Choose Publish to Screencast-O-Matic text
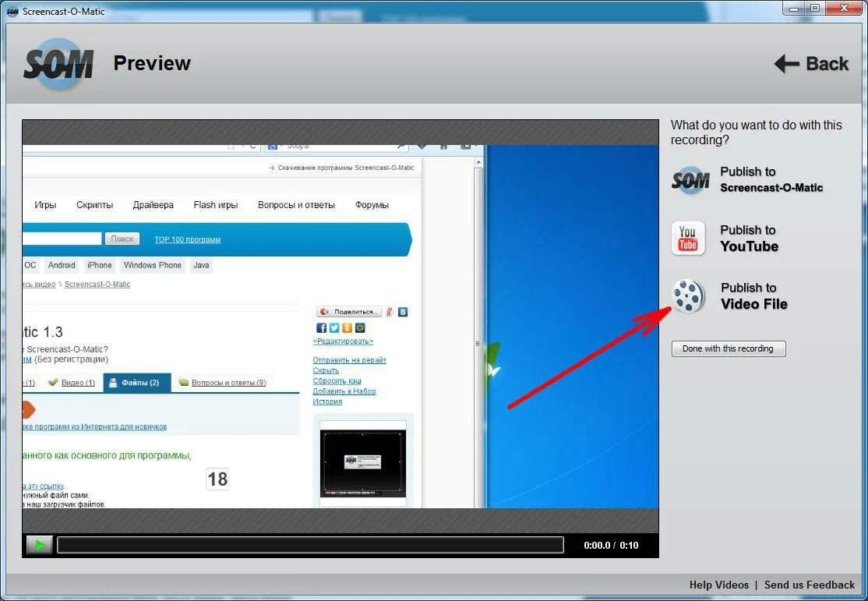 coord(771,179)
